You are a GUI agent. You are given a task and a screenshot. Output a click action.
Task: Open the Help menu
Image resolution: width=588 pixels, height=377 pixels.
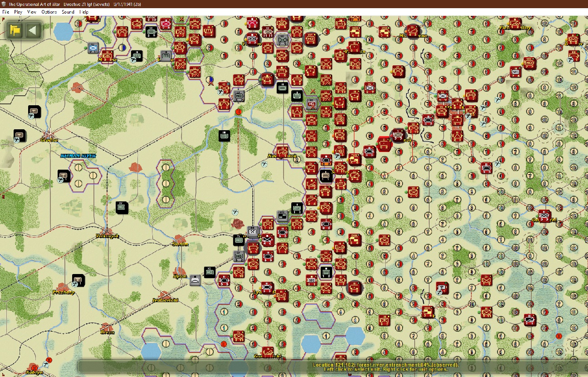pyautogui.click(x=84, y=12)
